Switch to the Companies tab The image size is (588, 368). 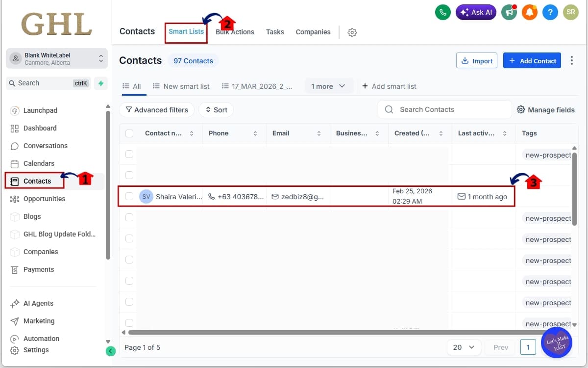click(313, 32)
